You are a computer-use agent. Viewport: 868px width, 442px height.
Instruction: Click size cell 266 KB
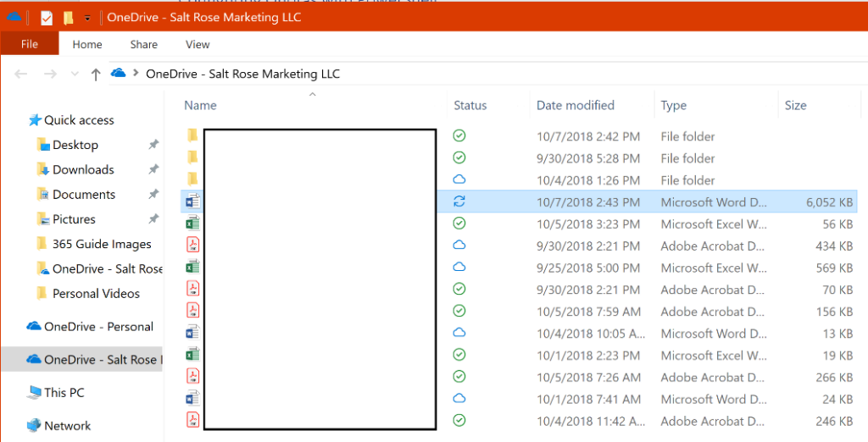point(834,378)
